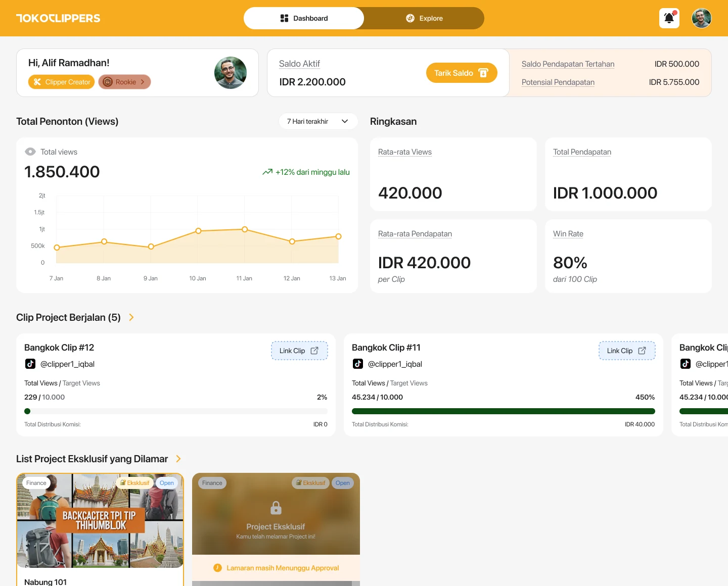Click the Clipper Creator badge
728x586 pixels.
pos(62,82)
